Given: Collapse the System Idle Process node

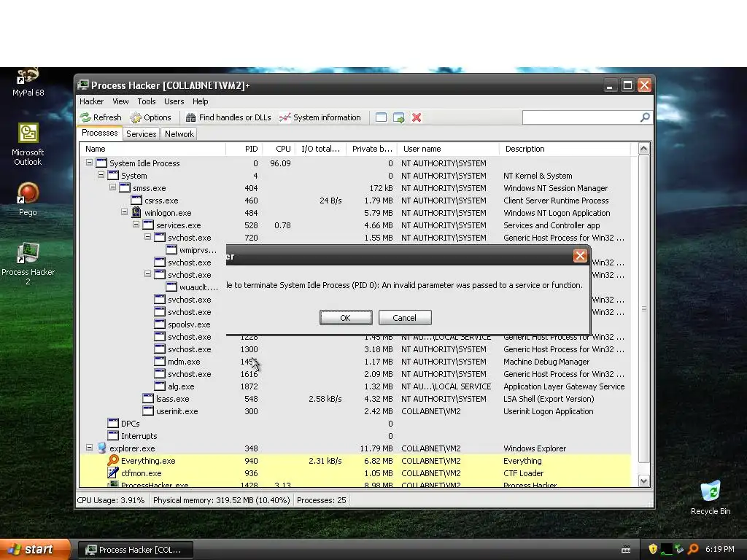Looking at the screenshot, I should point(89,163).
